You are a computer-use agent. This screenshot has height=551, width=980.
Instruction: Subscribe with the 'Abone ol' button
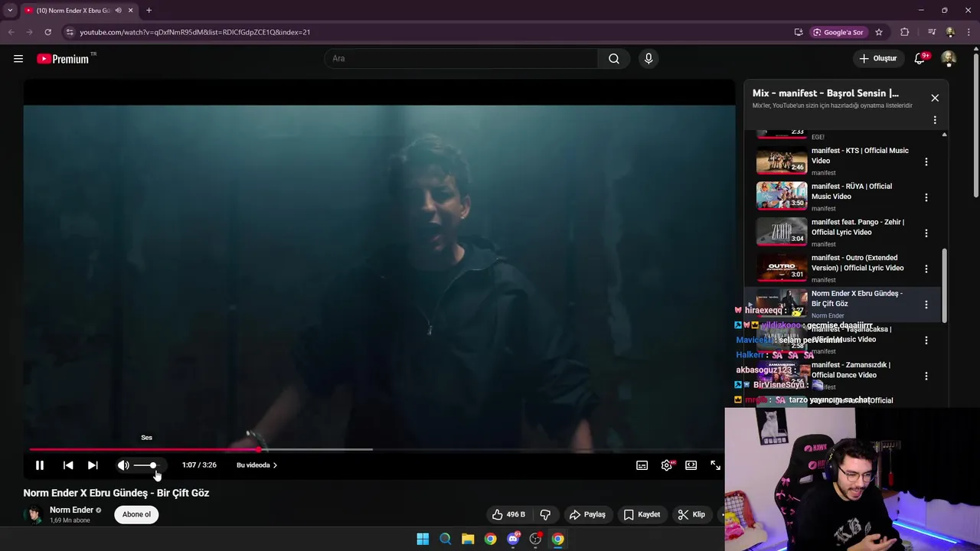(x=136, y=515)
